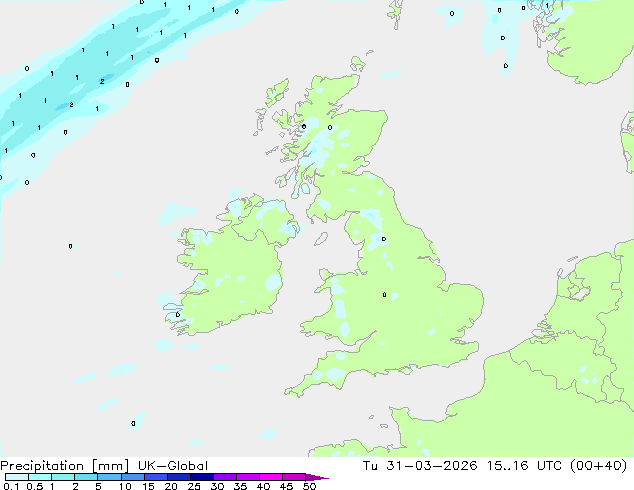Click the '0.1' label on the legend scale

[x=11, y=486]
